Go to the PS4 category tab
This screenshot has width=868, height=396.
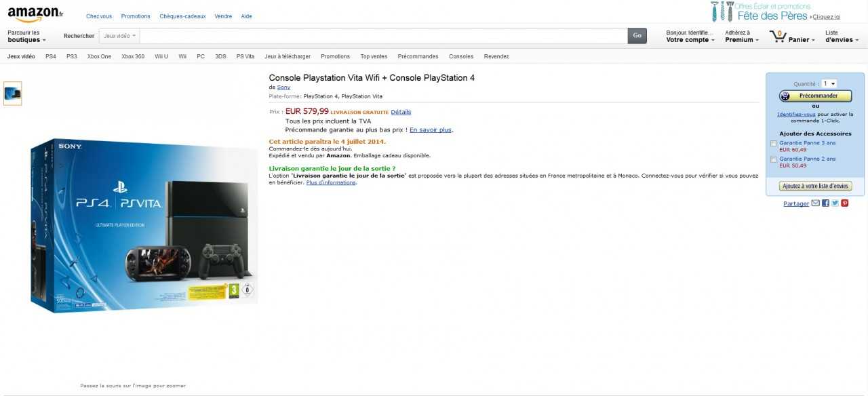pyautogui.click(x=51, y=56)
